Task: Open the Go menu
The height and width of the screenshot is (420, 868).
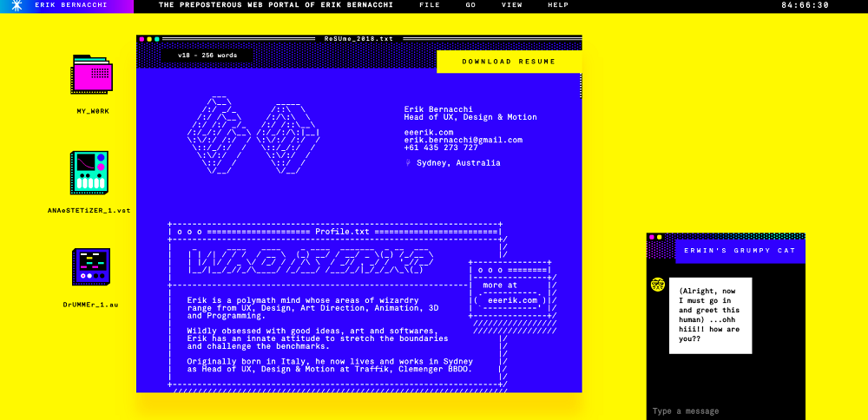Action: tap(470, 5)
